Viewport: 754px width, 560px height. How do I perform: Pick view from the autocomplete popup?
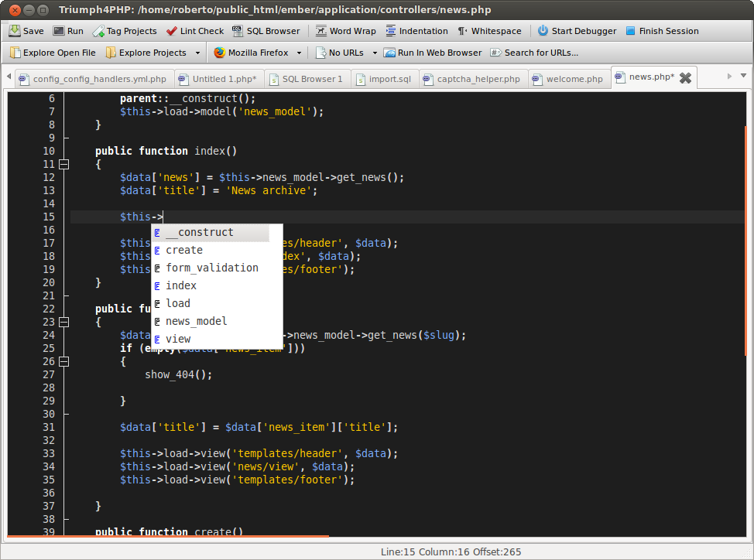pyautogui.click(x=211, y=339)
